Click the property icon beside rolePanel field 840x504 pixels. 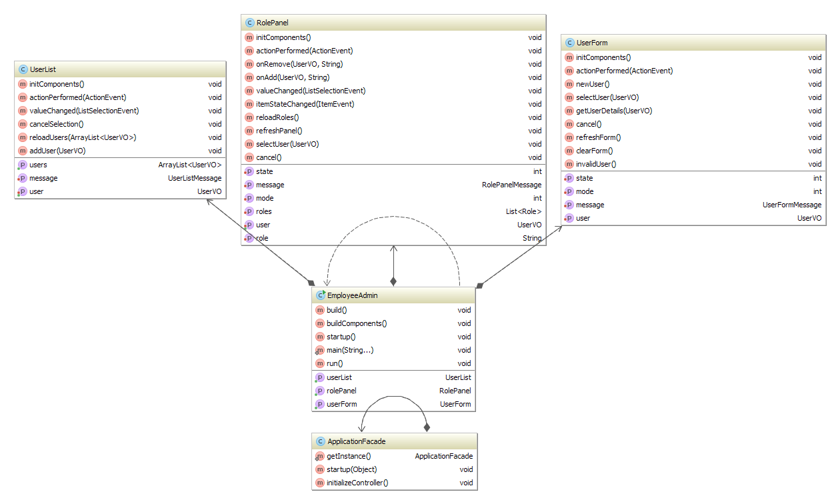319,391
